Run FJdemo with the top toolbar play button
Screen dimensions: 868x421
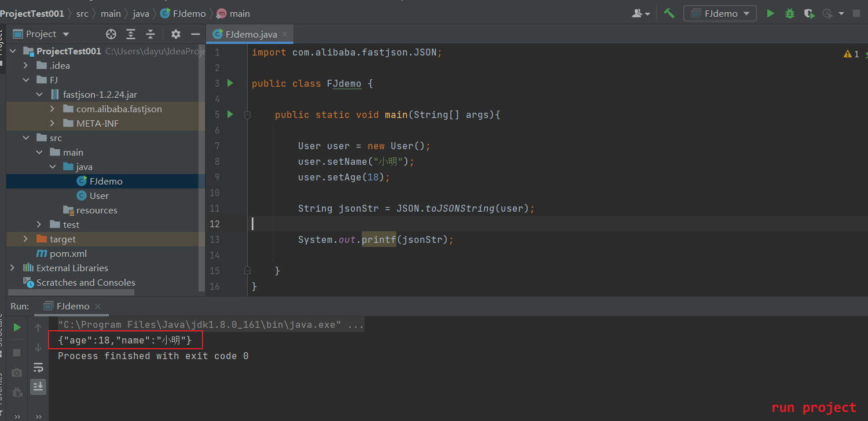pos(770,13)
